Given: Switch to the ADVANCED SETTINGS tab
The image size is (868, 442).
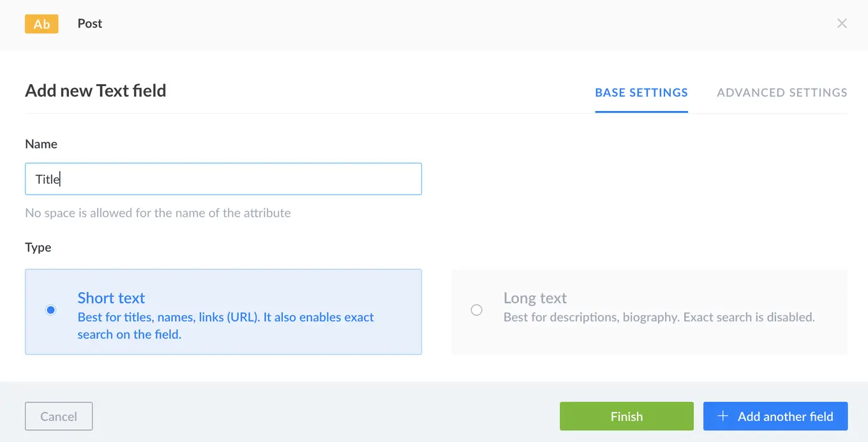Looking at the screenshot, I should pyautogui.click(x=782, y=92).
